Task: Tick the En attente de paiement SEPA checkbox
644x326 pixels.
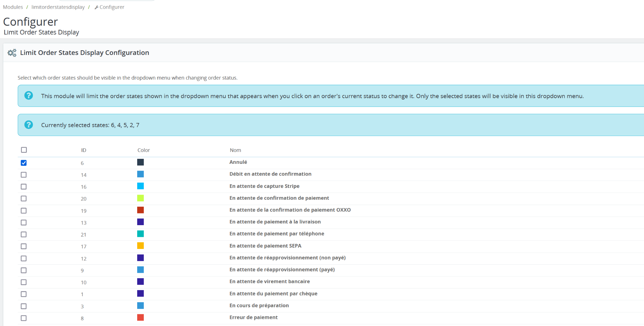Action: tap(24, 246)
